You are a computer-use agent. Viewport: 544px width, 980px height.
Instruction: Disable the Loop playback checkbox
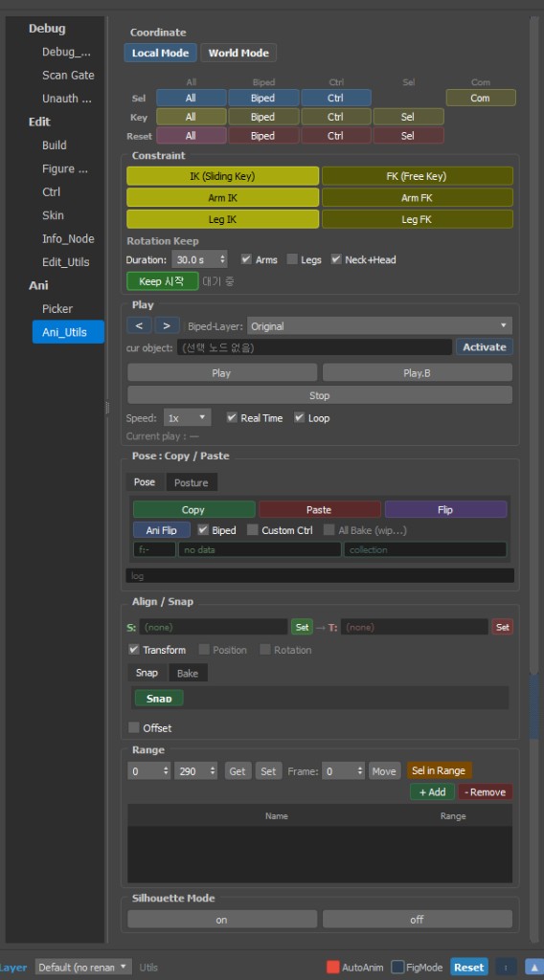coord(300,417)
